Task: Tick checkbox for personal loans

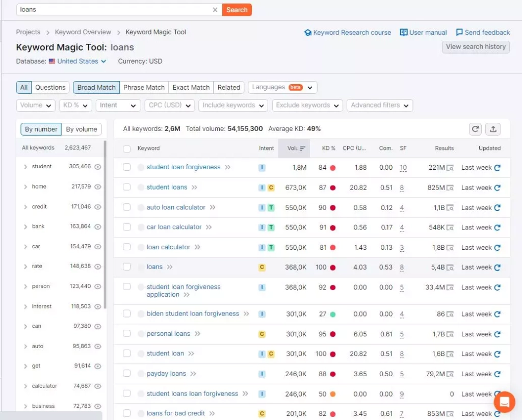Action: [126, 333]
